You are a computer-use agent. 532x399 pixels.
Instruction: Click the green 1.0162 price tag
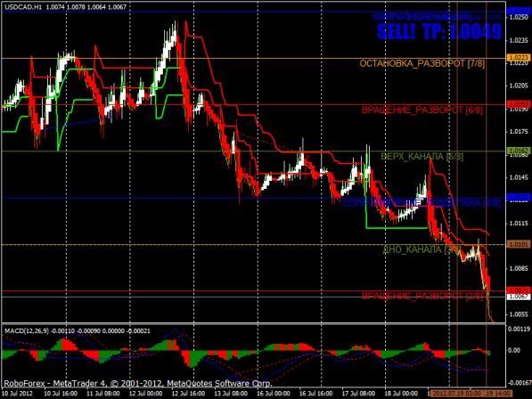click(519, 151)
